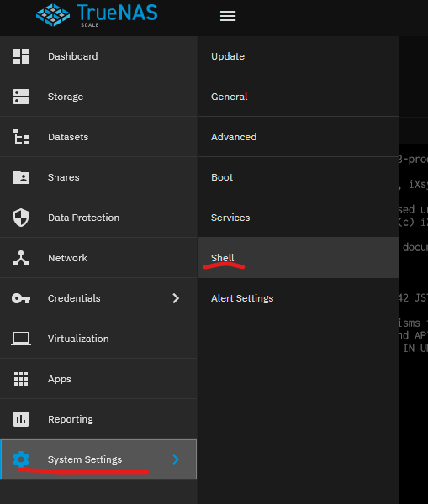Open Advanced settings submenu item
The height and width of the screenshot is (504, 428).
(x=298, y=137)
